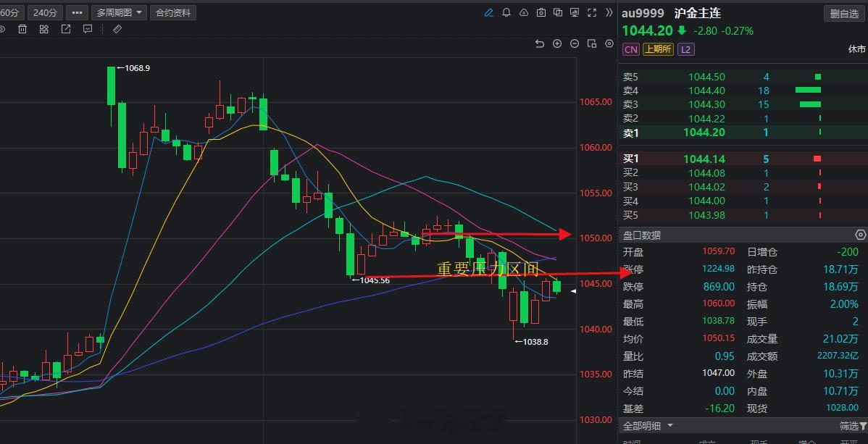The image size is (868, 444).
Task: Collapse side panel with double chevron
Action: (609, 13)
